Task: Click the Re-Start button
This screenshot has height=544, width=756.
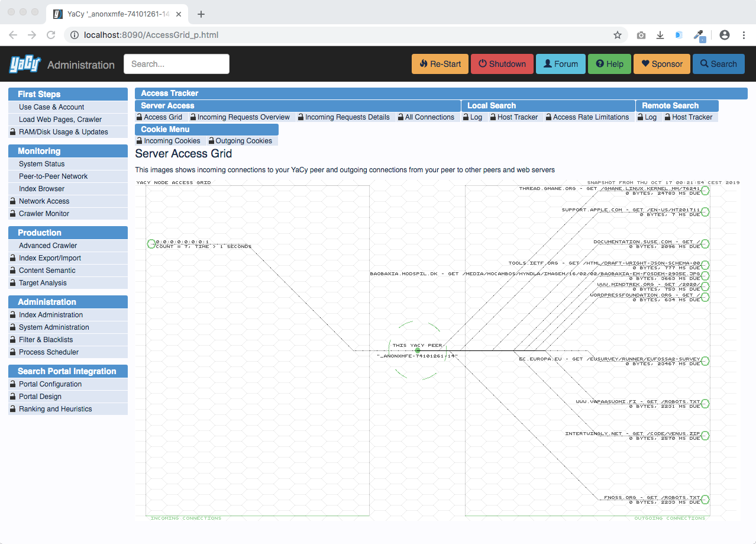Action: (440, 64)
